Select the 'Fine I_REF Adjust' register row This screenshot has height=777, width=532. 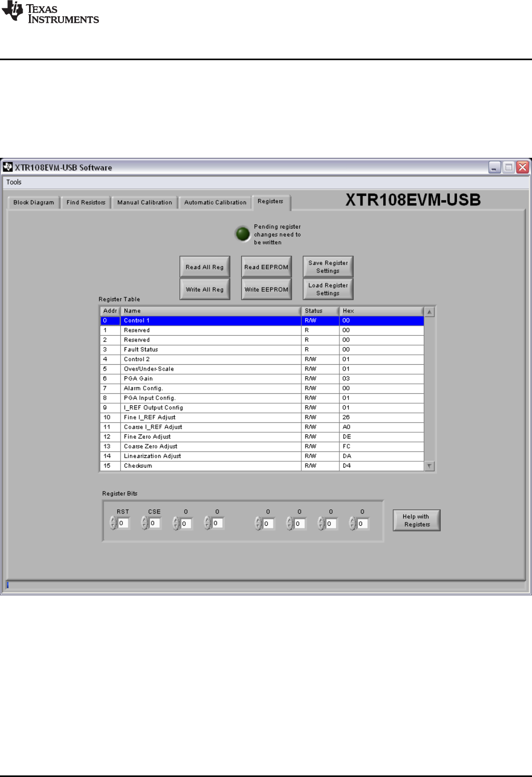pos(262,418)
